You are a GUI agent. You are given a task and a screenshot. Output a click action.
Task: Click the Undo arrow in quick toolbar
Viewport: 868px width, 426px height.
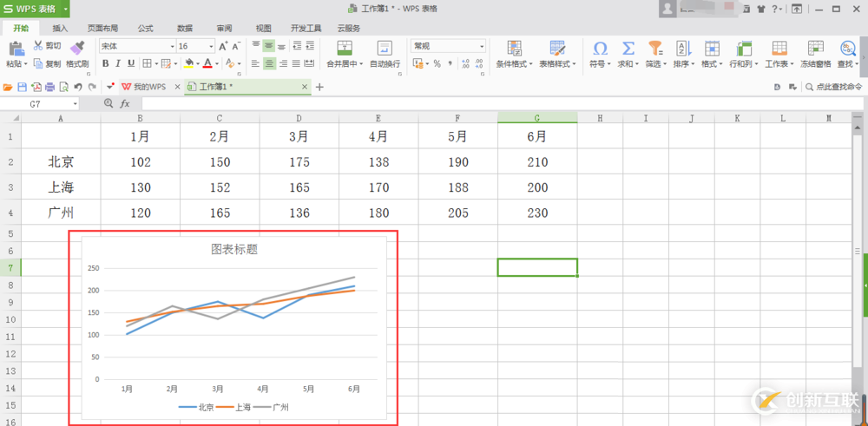78,87
